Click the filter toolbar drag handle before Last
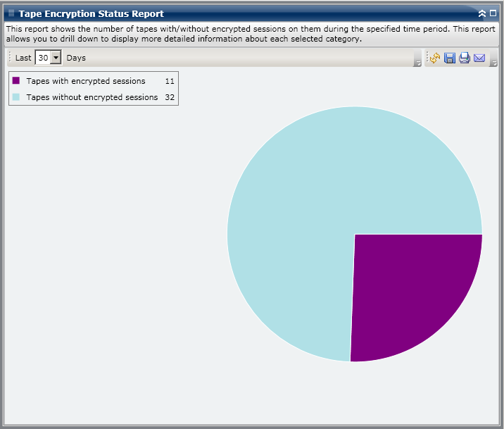 click(10, 58)
